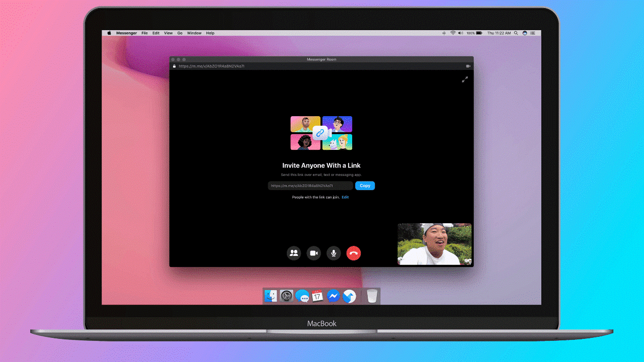Open Spotlight search in the menu bar

point(516,33)
